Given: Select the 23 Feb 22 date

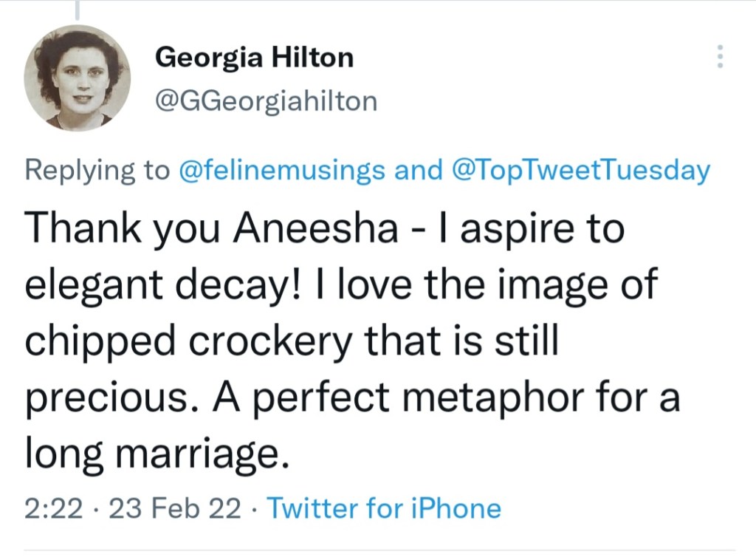Looking at the screenshot, I should coord(174,508).
